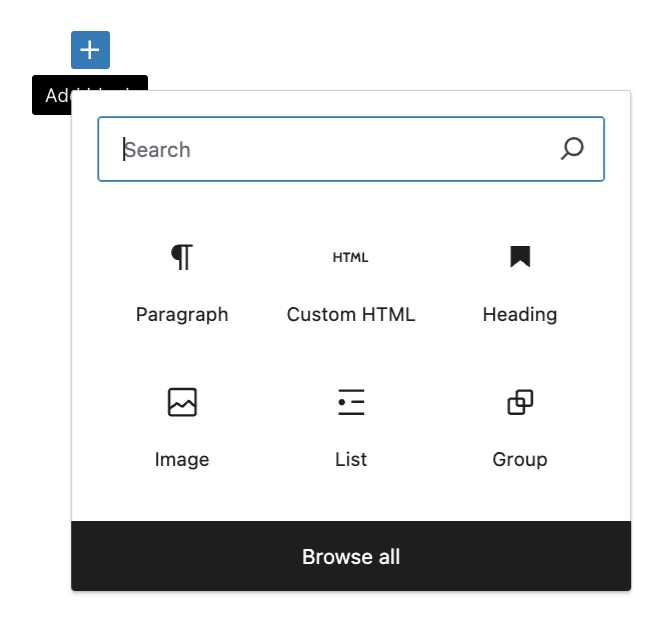Insert a Group block from quick inserter
This screenshot has height=626, width=666.
coord(519,428)
